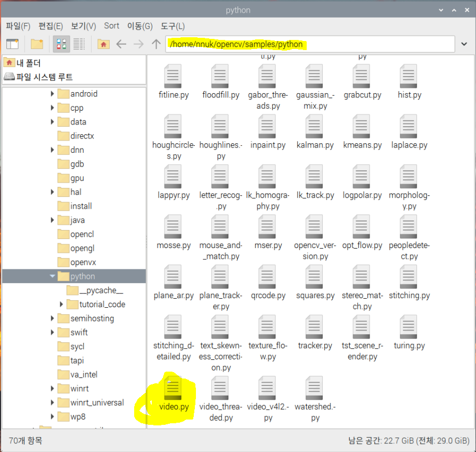Expand the java folder node

[x=52, y=220]
